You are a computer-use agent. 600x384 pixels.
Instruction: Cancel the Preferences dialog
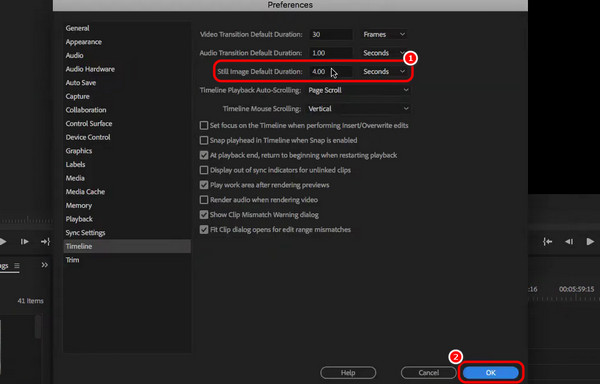pyautogui.click(x=429, y=373)
